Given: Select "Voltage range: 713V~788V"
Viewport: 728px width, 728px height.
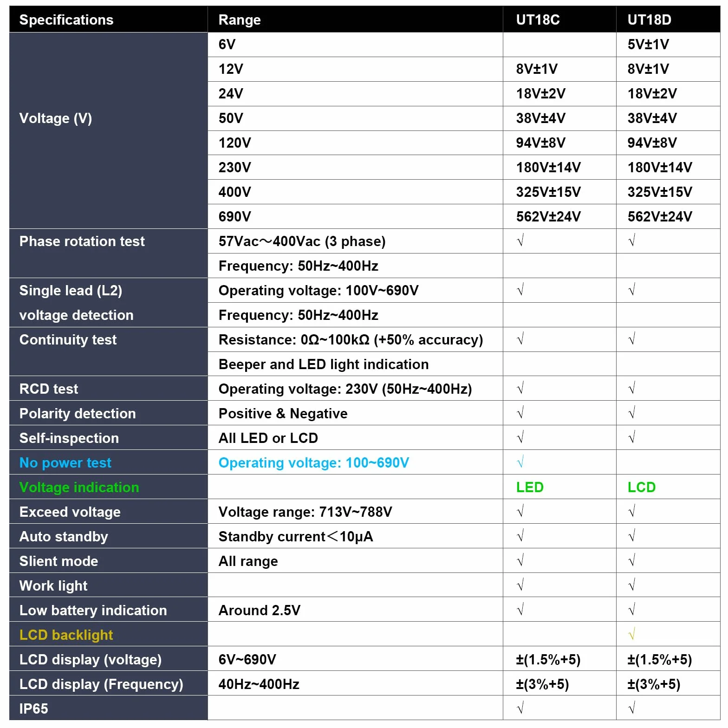Looking at the screenshot, I should [x=305, y=512].
